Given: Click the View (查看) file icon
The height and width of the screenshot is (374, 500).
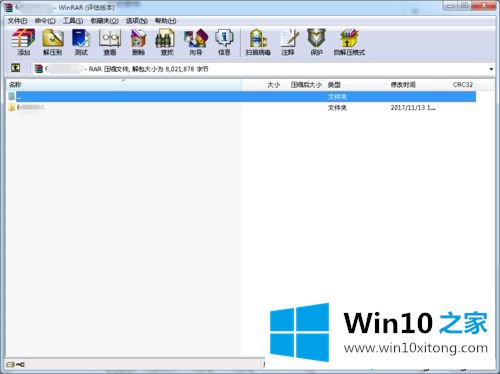Looking at the screenshot, I should click(110, 42).
